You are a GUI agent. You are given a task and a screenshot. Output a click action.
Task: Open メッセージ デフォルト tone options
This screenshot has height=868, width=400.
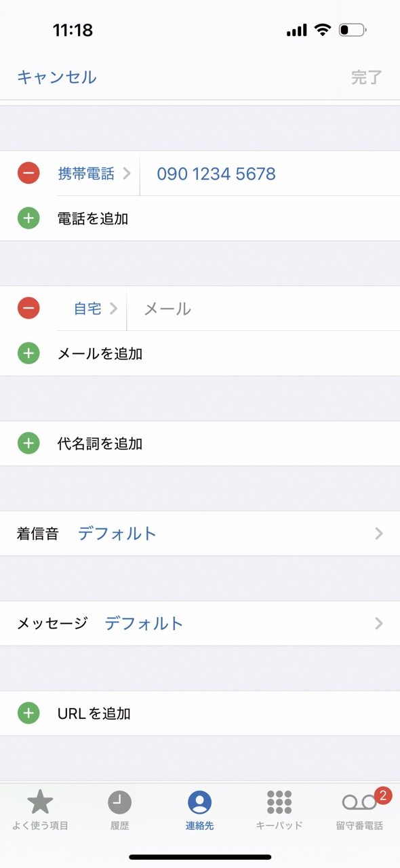tap(200, 623)
